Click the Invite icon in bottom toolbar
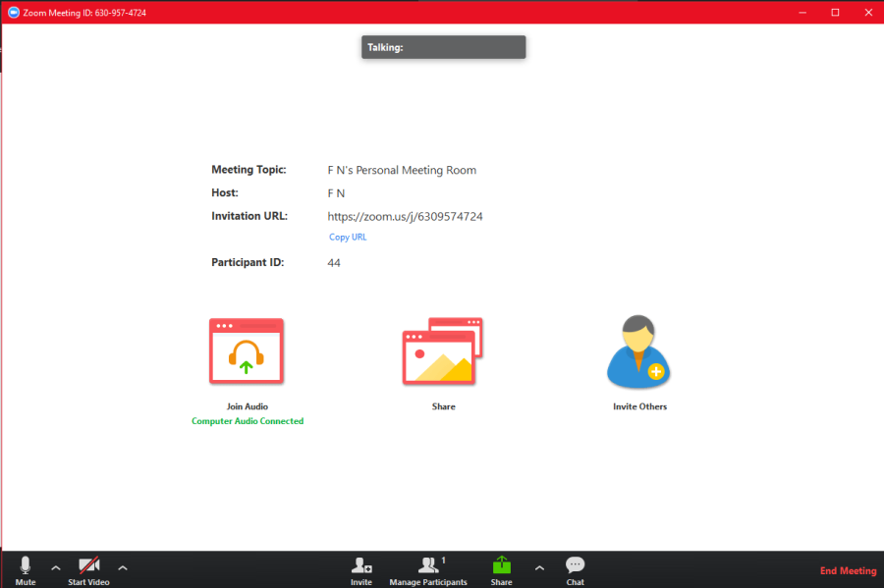884x588 pixels. point(361,570)
